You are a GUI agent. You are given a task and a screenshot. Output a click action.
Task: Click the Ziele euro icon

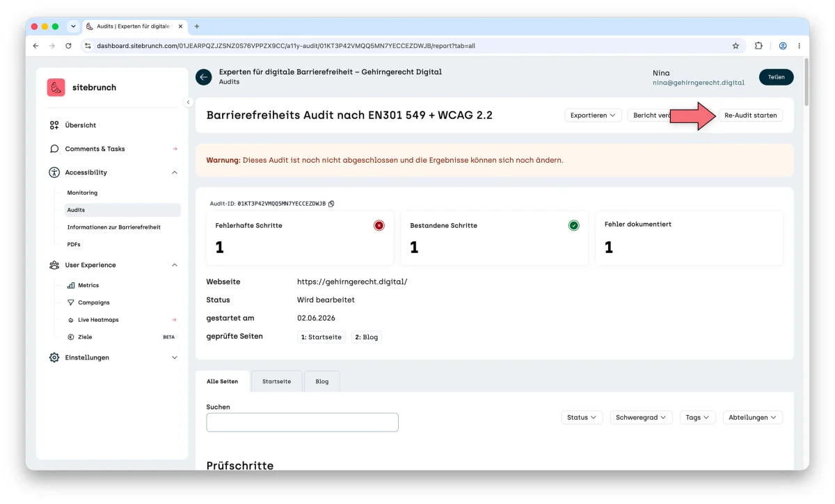tap(71, 337)
